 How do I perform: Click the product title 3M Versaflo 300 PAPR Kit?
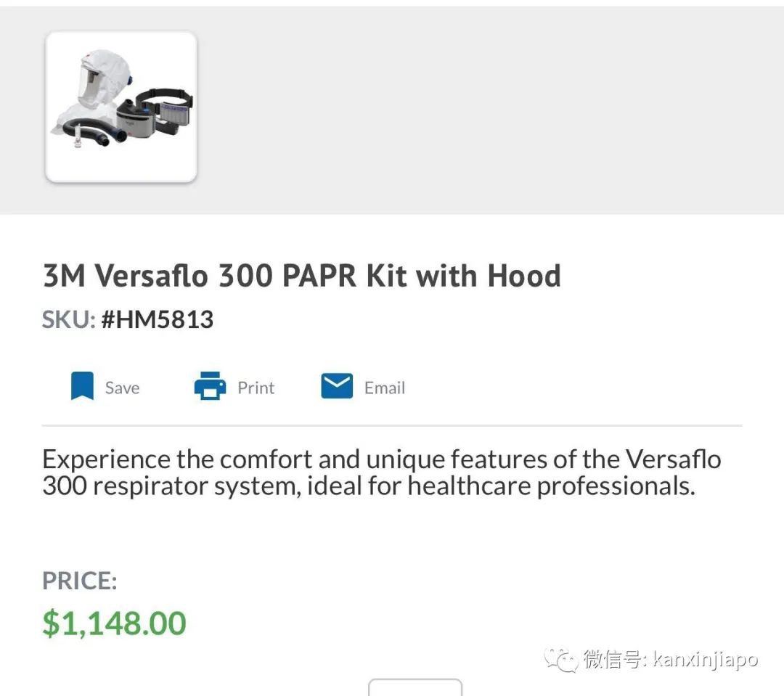302,276
